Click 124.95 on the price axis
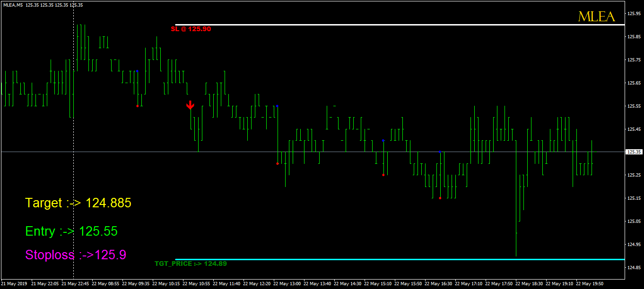Viewport: 644px width, 289px height. 634,245
